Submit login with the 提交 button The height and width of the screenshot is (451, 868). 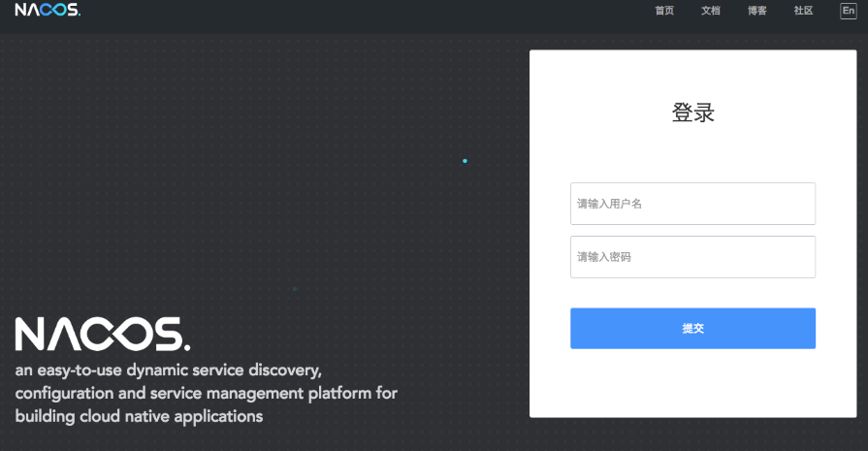(692, 328)
